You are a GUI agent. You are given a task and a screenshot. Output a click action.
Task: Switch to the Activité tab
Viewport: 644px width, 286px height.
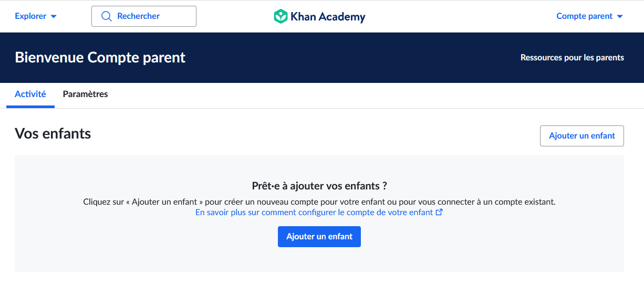click(x=30, y=94)
